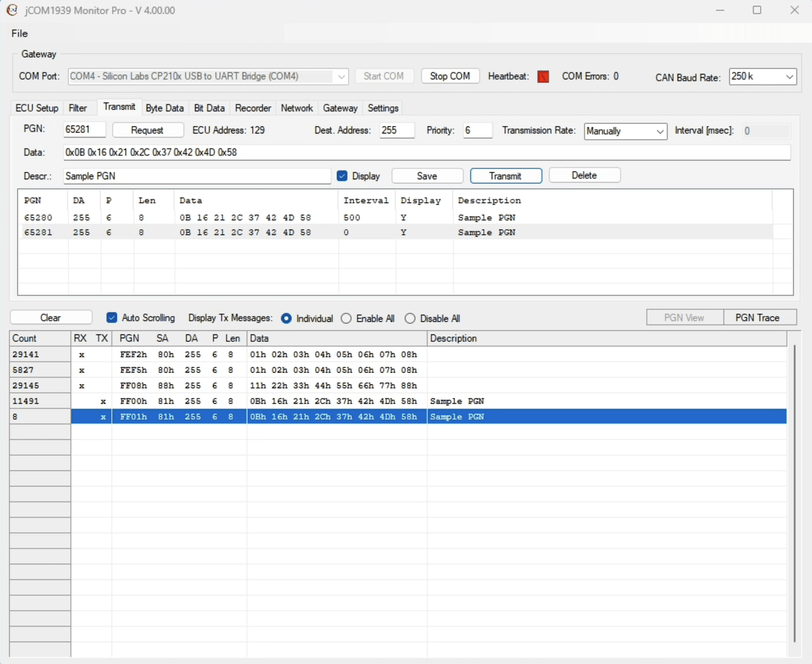Click the Save button
This screenshot has width=812, height=664.
[x=427, y=176]
